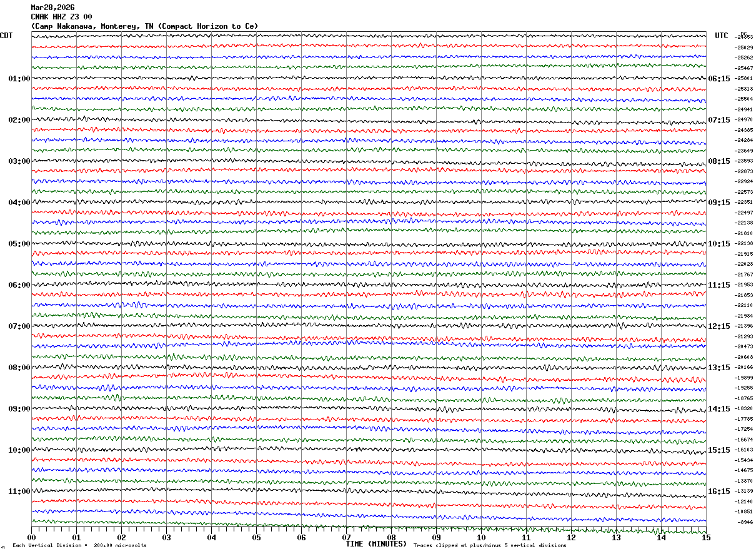This screenshot has width=756, height=554.
Task: Click the TIME (MINUTES) axis label
Action: click(376, 544)
